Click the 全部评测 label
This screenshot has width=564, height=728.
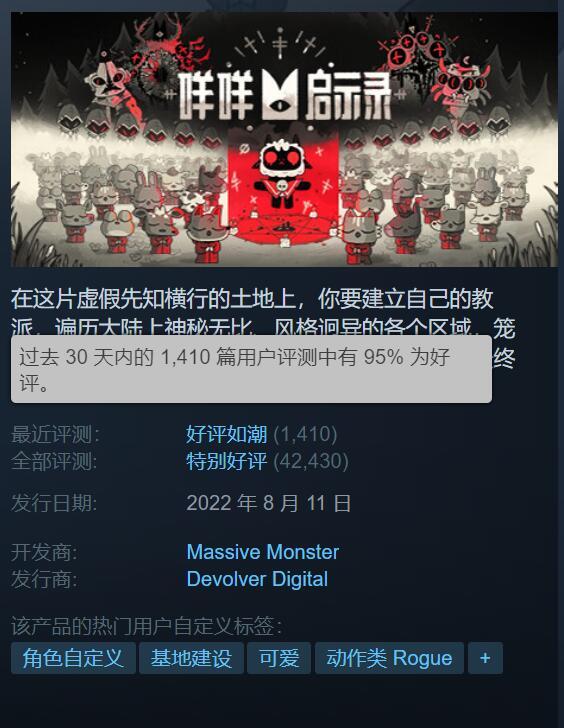pos(54,461)
